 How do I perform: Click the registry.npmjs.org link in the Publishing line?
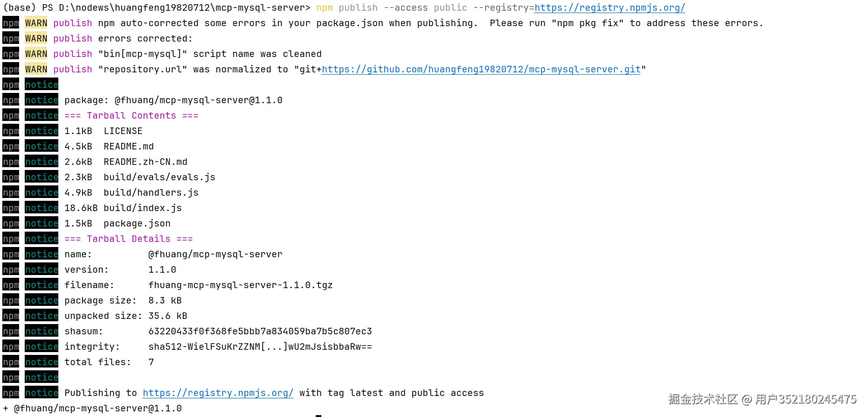[x=218, y=393]
